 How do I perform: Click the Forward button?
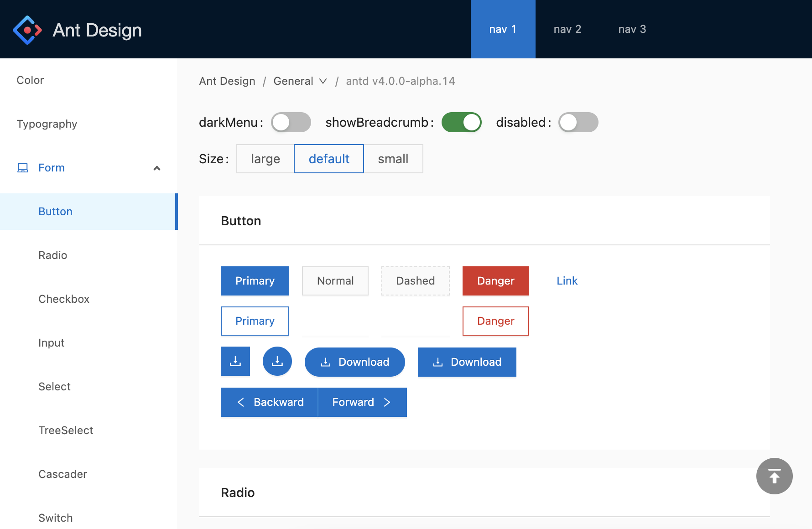coord(362,402)
